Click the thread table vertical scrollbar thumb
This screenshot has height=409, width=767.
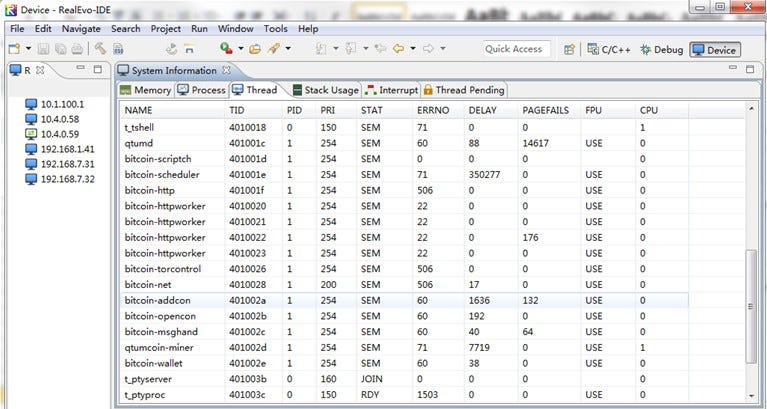(x=750, y=306)
